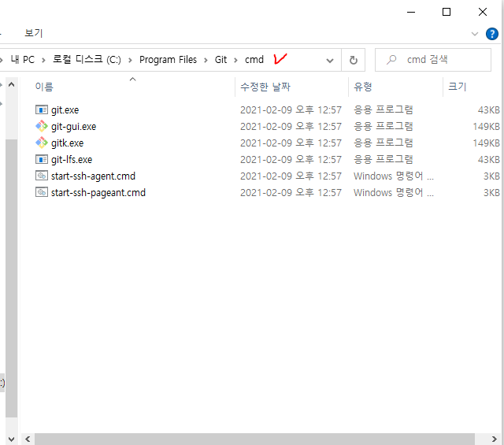Click the modified date of gitk.exe

click(291, 143)
